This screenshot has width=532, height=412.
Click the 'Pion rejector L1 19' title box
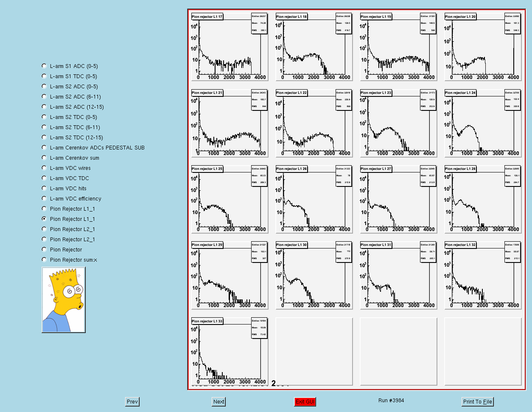point(376,17)
